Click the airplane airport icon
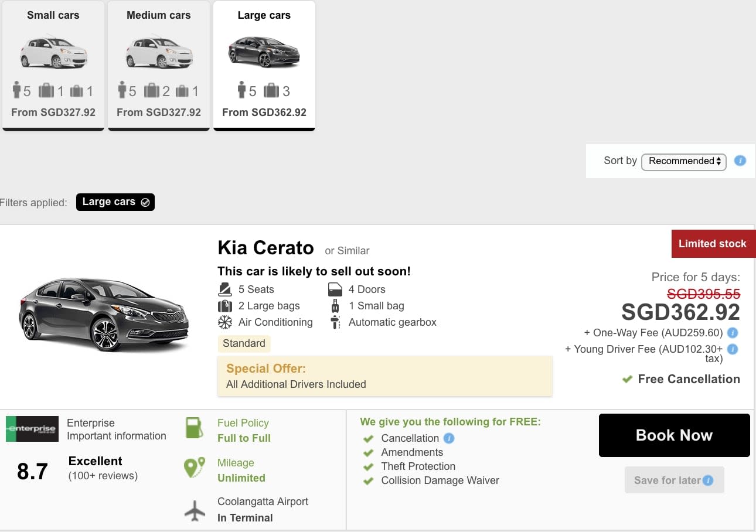756x532 pixels. [195, 510]
